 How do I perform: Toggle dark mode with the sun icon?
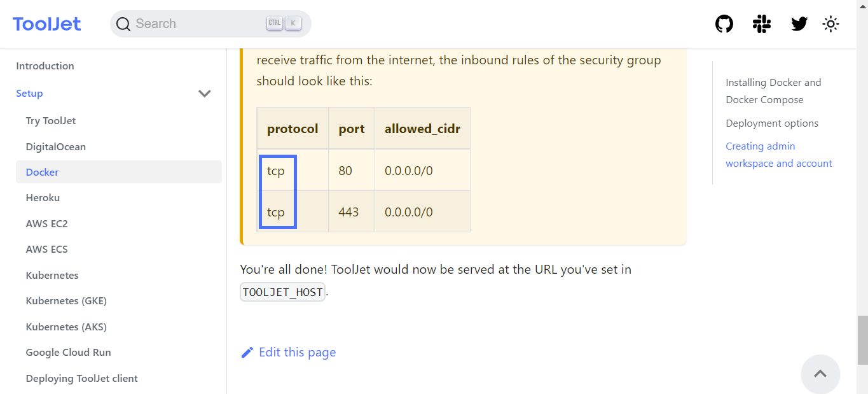830,24
